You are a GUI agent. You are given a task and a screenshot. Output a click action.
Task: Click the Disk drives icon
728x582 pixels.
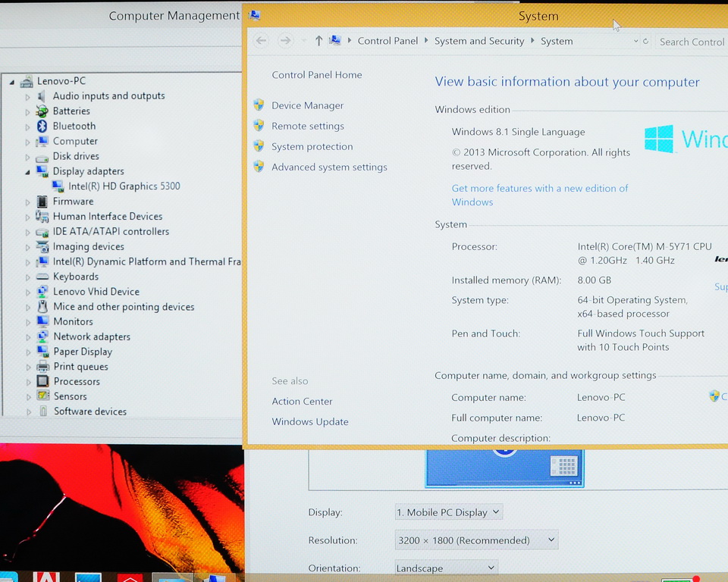pos(42,158)
